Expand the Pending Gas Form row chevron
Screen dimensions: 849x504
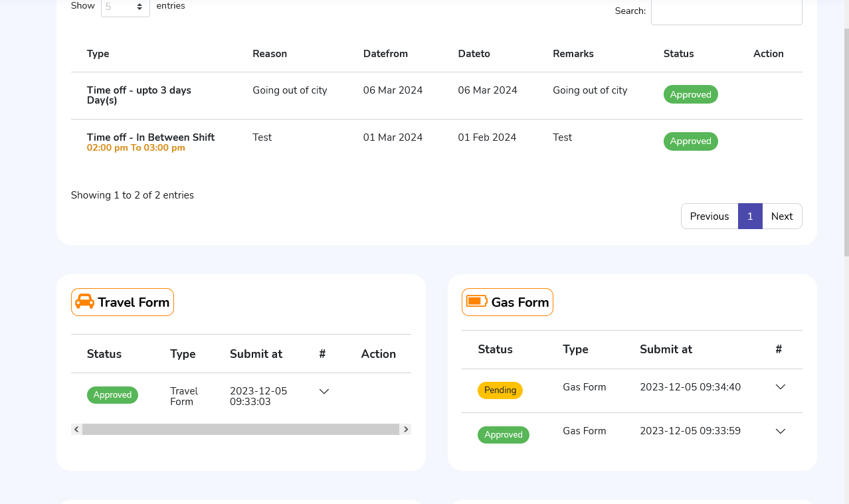[x=781, y=387]
